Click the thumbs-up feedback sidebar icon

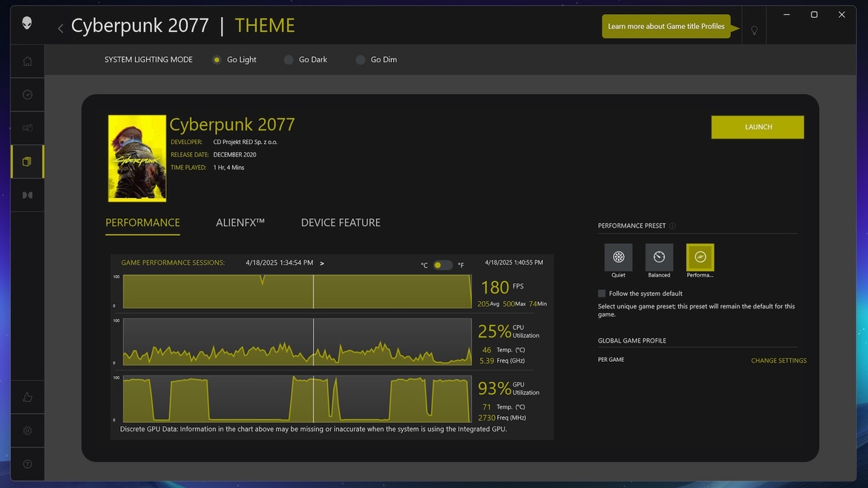pos(27,398)
